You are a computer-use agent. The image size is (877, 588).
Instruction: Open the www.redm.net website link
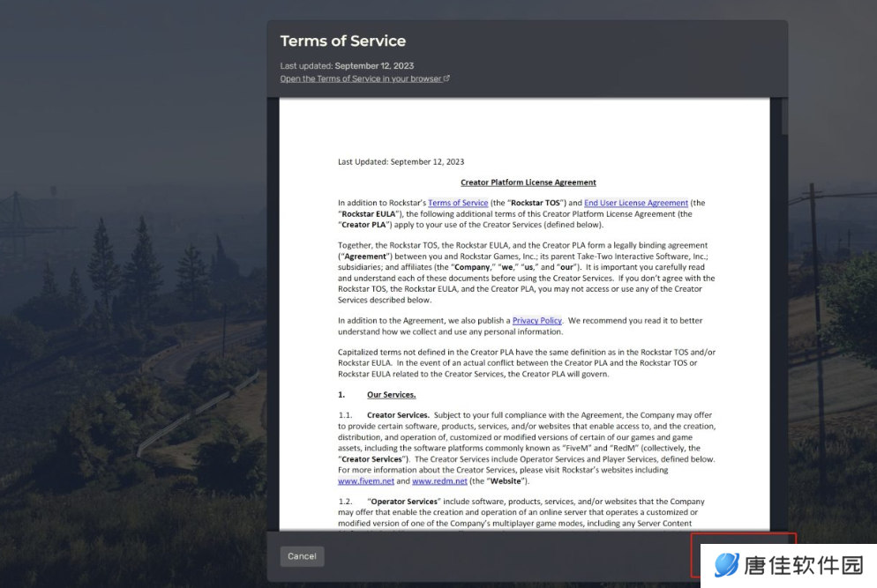(439, 481)
